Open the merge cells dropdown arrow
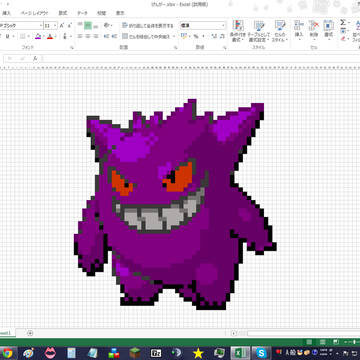The width and height of the screenshot is (360, 360). (x=174, y=36)
